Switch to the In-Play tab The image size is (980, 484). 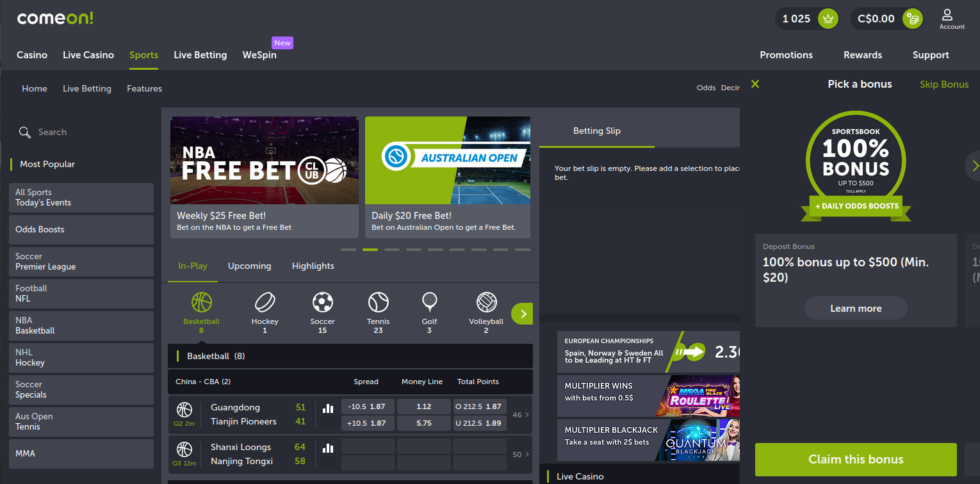pyautogui.click(x=193, y=266)
